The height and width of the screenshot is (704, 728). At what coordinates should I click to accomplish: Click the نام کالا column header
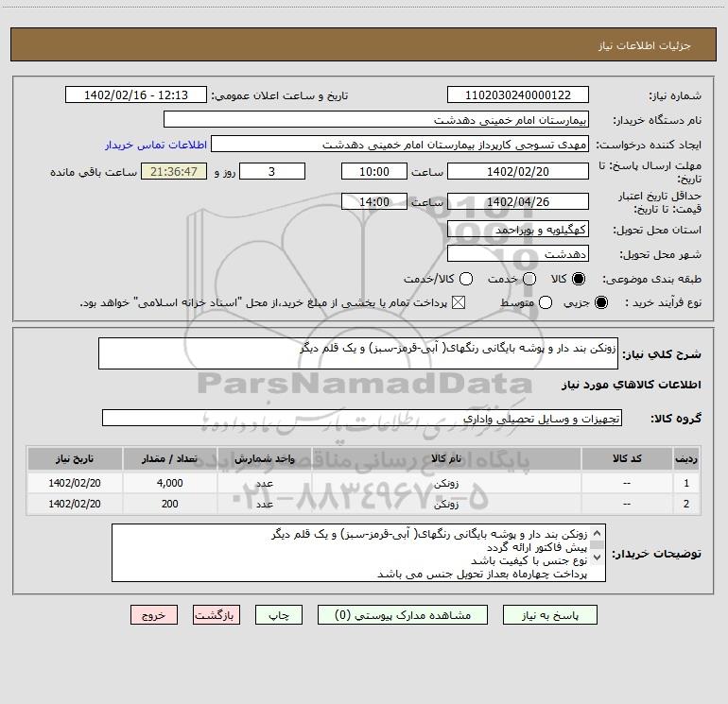[x=446, y=458]
